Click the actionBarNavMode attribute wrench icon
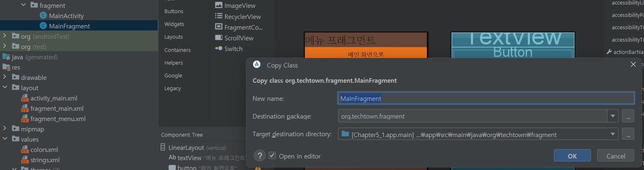644x170 pixels. pos(609,52)
